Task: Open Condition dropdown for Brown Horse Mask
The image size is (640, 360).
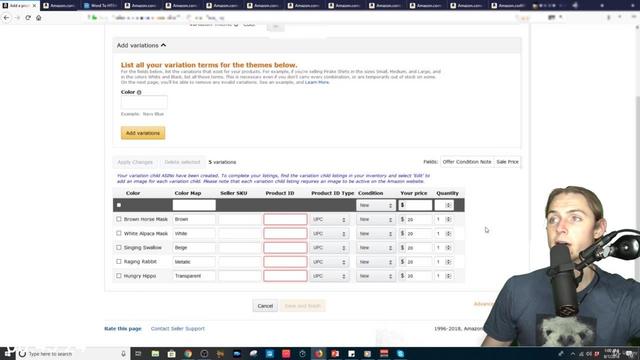Action: [376, 220]
